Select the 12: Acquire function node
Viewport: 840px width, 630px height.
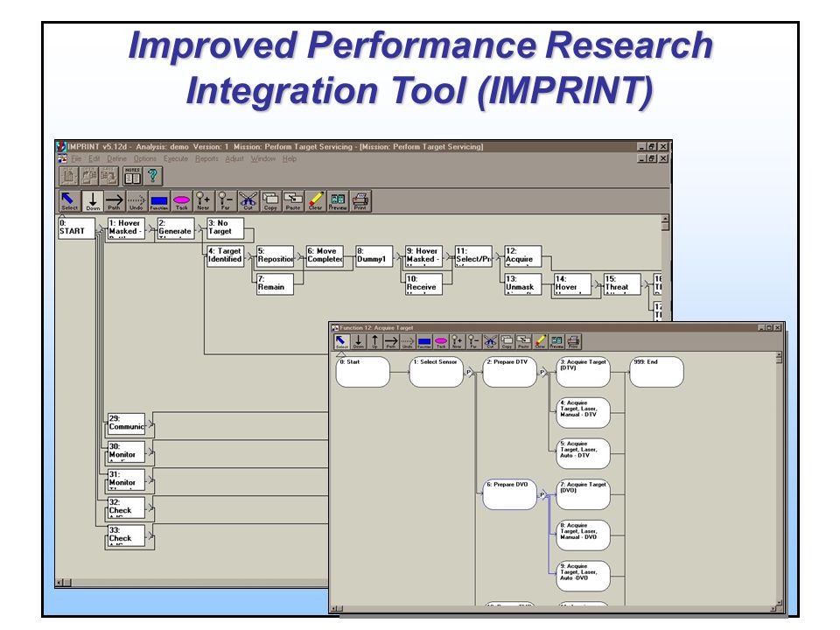pyautogui.click(x=523, y=255)
